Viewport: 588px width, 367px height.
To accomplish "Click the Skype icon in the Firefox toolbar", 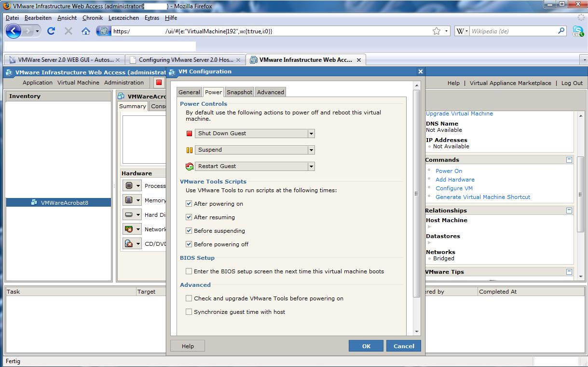I will click(x=578, y=31).
